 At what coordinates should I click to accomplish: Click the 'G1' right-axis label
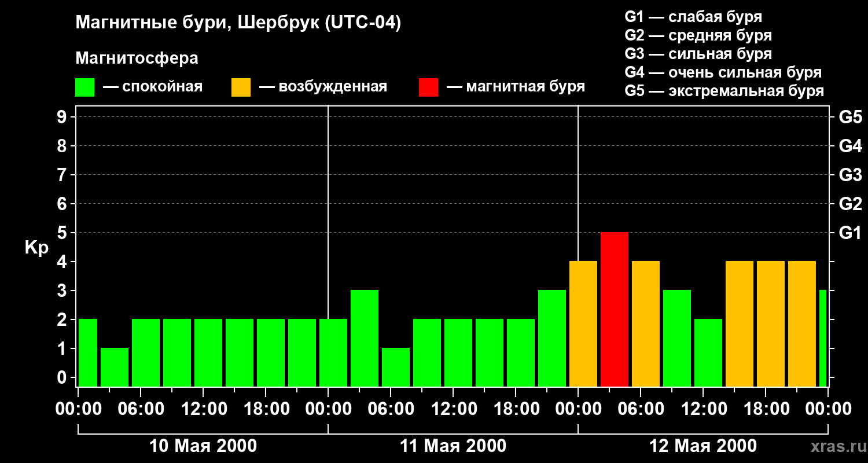tap(850, 233)
